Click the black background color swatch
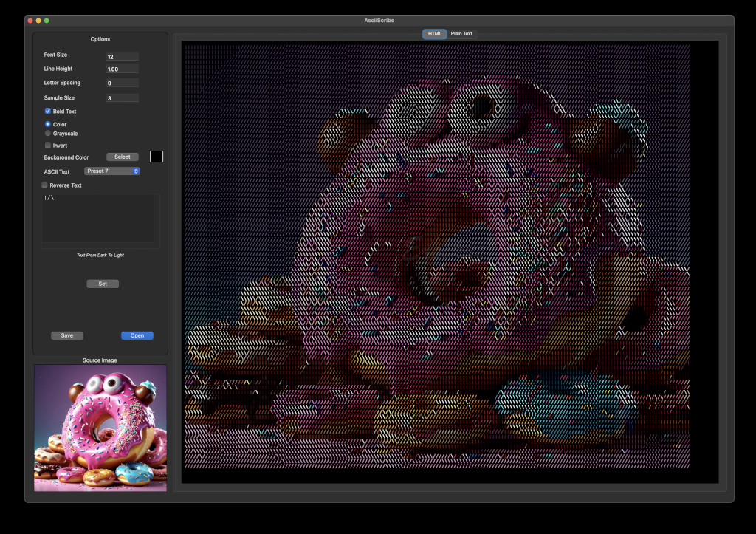Viewport: 756px width, 534px height. (x=157, y=157)
